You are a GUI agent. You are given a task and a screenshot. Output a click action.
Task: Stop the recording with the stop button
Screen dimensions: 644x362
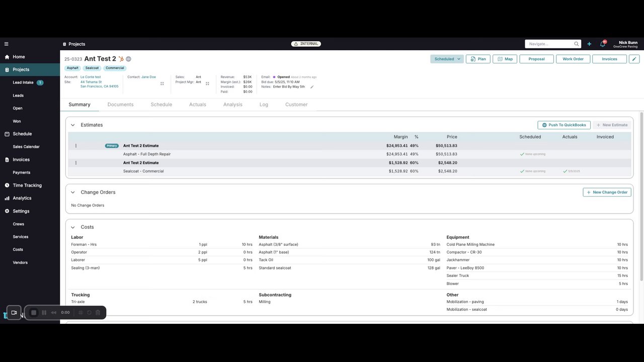[34, 313]
